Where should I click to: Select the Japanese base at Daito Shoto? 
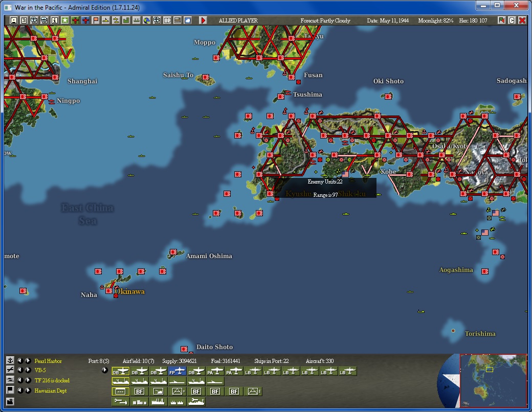(184, 349)
